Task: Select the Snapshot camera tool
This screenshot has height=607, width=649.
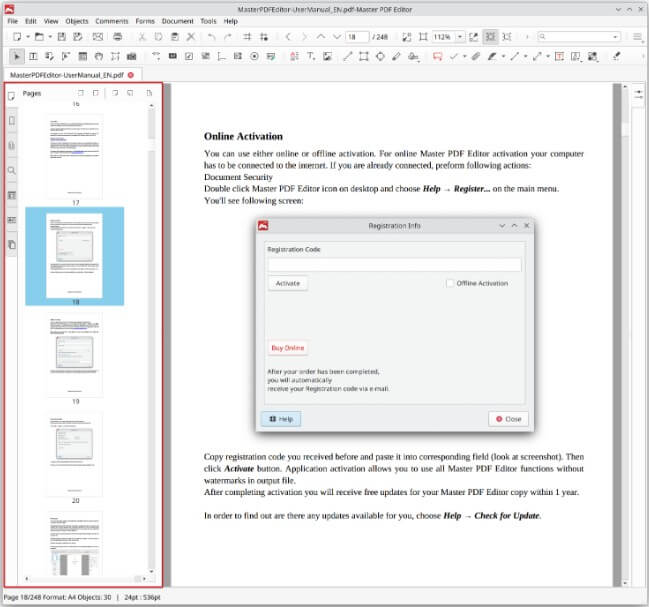Action: (132, 56)
